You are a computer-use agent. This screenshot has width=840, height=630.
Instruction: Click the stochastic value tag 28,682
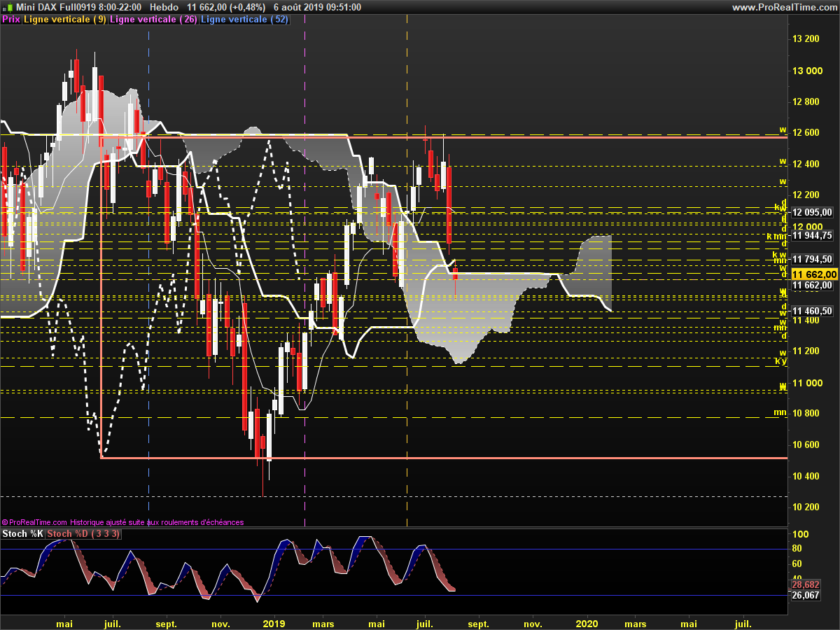click(805, 584)
